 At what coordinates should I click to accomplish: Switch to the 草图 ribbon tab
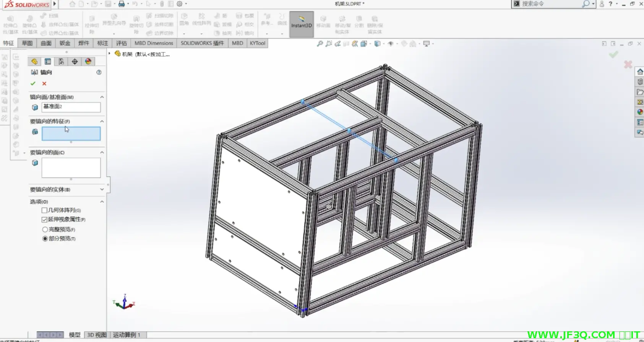point(27,43)
